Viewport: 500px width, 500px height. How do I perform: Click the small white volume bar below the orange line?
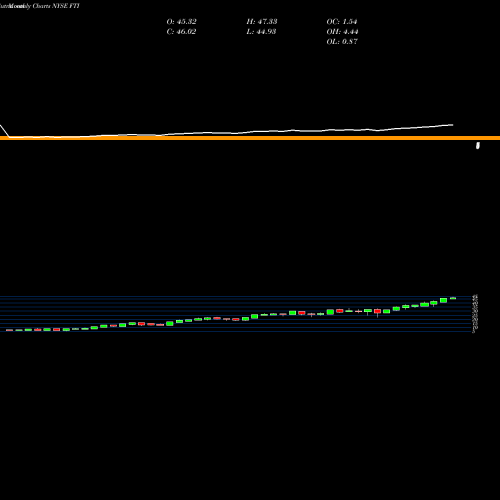[x=478, y=145]
